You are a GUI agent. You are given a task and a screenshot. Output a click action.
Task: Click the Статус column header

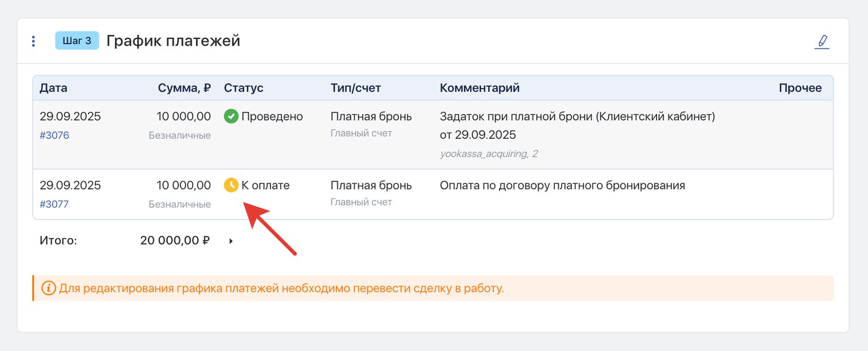click(244, 88)
